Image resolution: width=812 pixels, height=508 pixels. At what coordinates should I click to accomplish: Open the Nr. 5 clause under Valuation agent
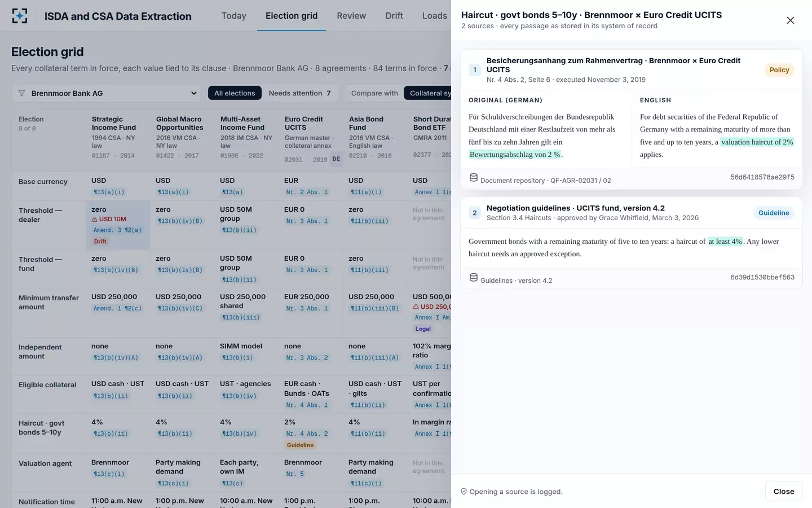(x=295, y=474)
